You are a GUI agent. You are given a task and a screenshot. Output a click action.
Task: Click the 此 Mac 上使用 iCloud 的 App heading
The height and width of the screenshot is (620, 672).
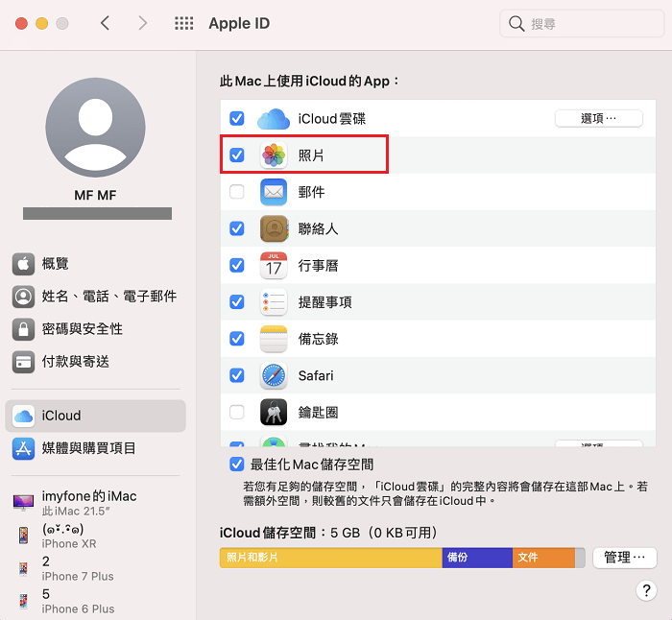pos(309,81)
